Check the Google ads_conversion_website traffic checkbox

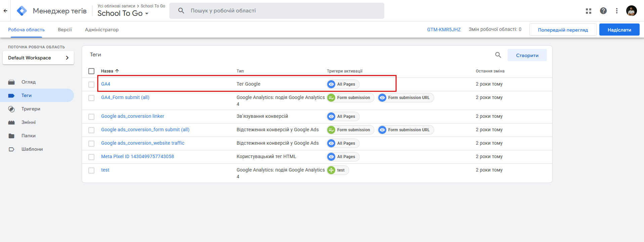tap(91, 144)
